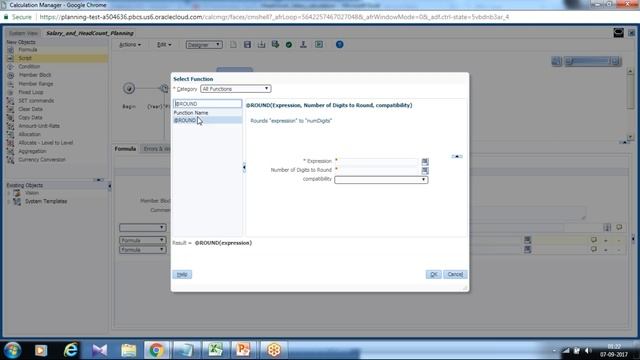
Task: Select the Amount-Unit-Rate template icon
Action: coord(11,126)
